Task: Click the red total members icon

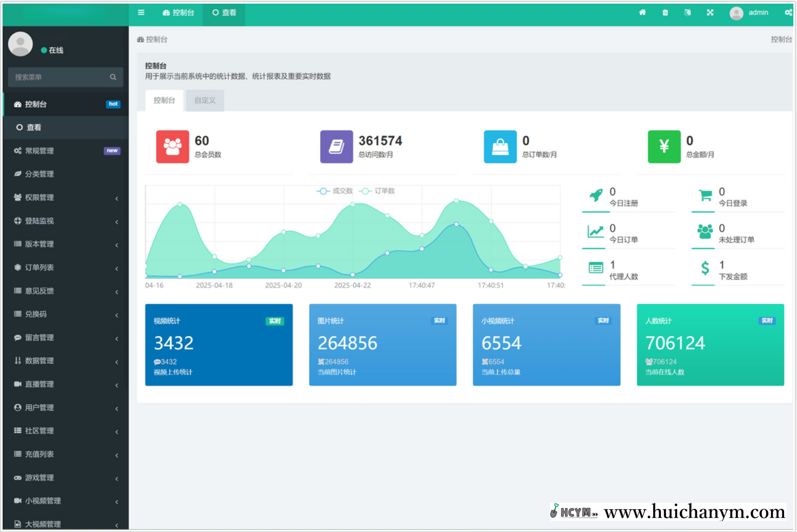Action: [172, 147]
